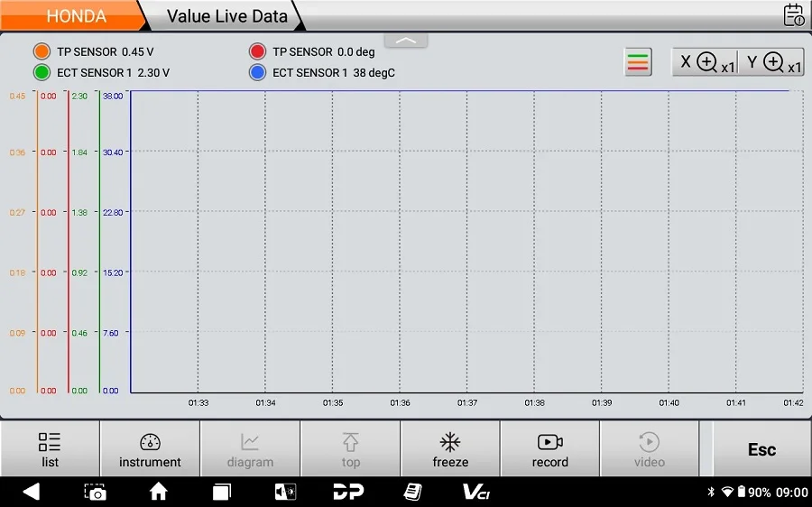812x507 pixels.
Task: Toggle the blue ECT SENSOR 1 degC trace
Action: [x=257, y=72]
